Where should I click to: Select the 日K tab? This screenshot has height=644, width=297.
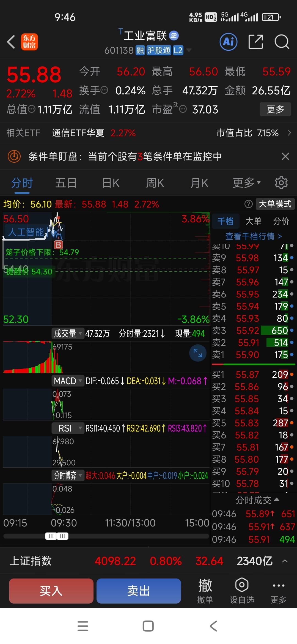(x=111, y=183)
